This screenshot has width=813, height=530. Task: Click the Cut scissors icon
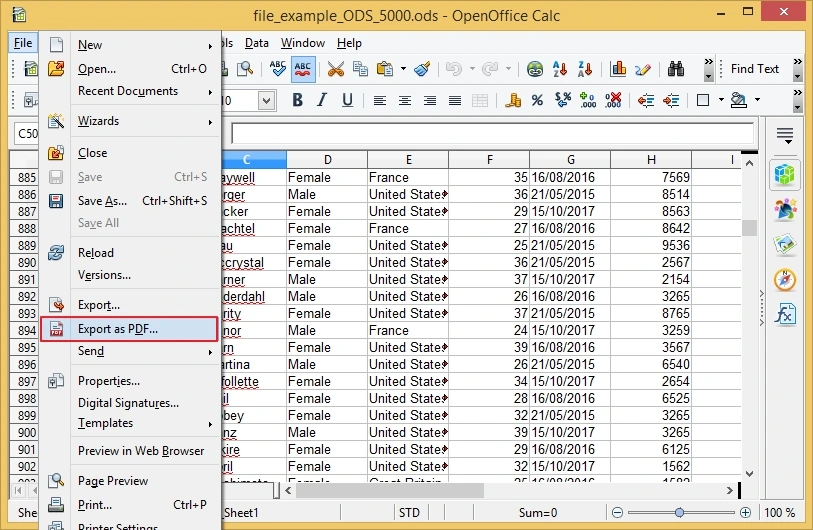point(335,69)
